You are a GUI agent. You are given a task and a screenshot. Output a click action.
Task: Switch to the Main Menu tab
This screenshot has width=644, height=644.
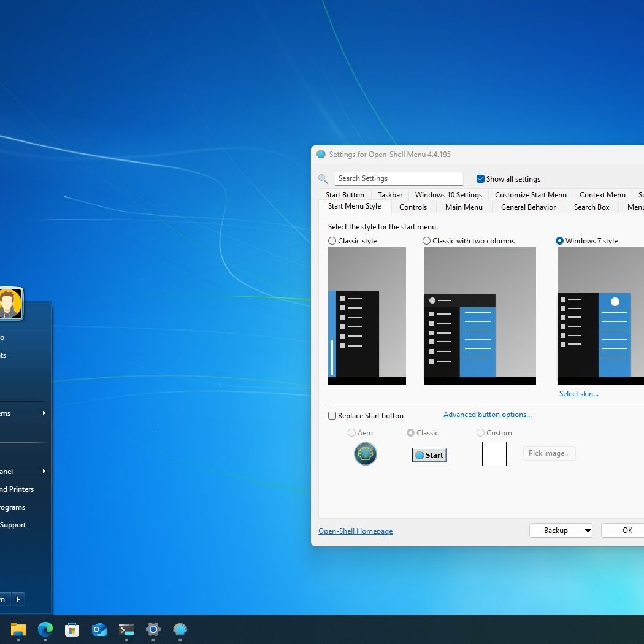point(464,207)
